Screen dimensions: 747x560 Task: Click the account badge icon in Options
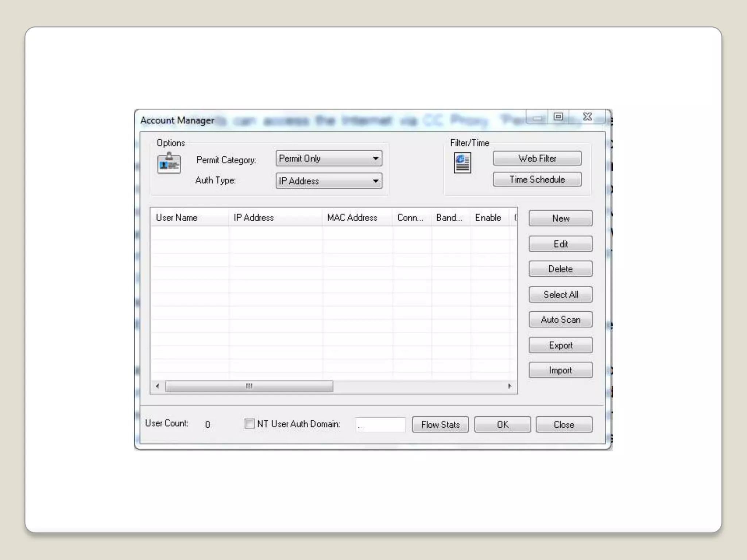[x=169, y=163]
